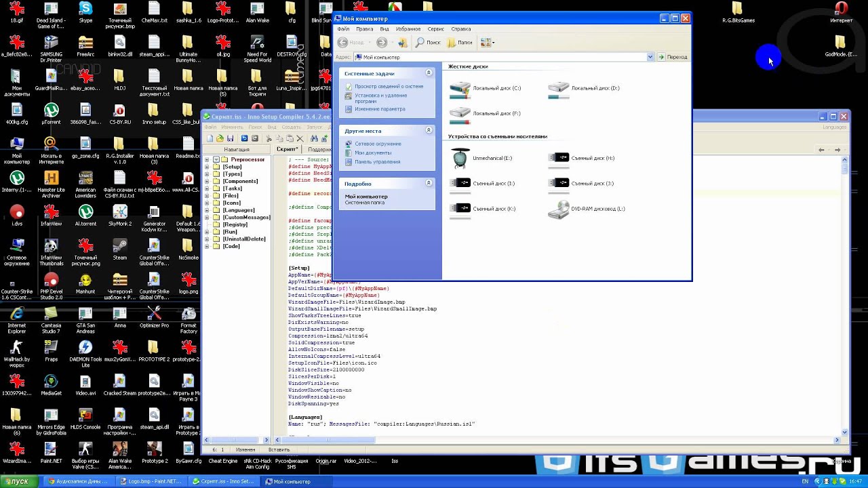Click the EN language indicator in taskbar
Image resolution: width=868 pixels, height=488 pixels.
pos(805,481)
